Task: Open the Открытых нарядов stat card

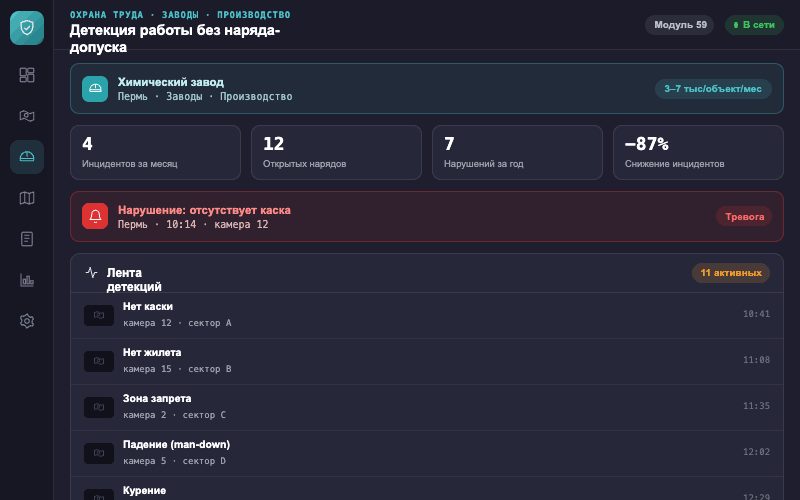Action: click(336, 153)
